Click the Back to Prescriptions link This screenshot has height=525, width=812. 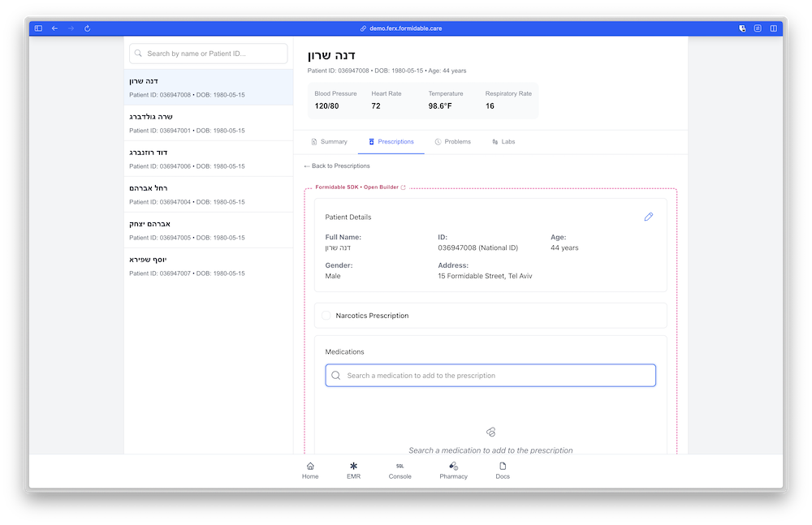pos(337,165)
